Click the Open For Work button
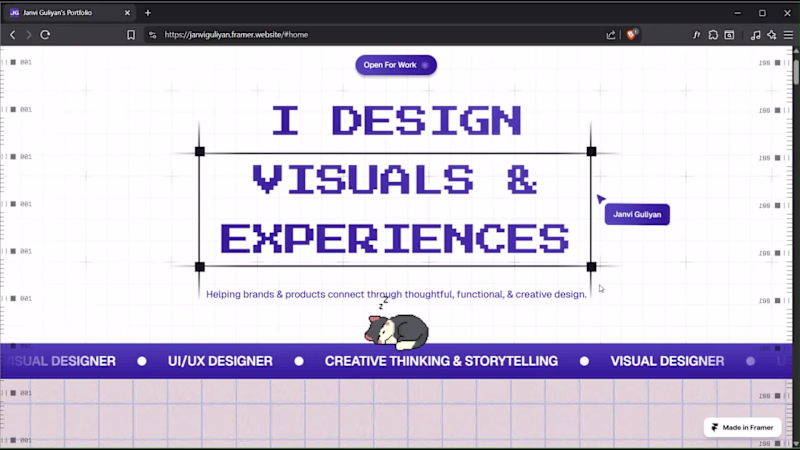This screenshot has width=800, height=450. 396,65
